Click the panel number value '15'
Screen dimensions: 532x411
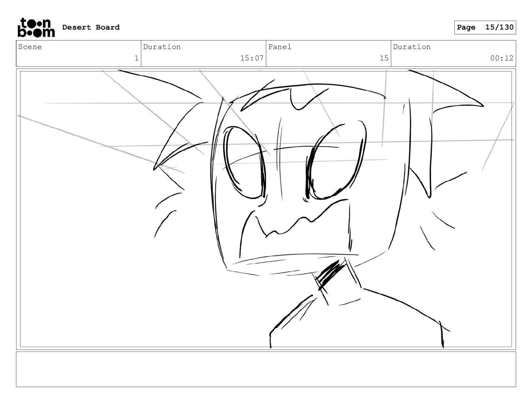384,58
